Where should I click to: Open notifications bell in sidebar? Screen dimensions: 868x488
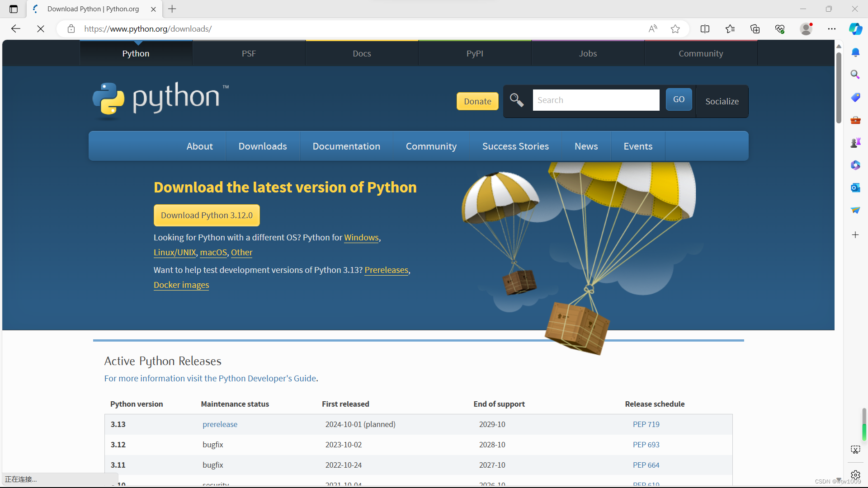click(855, 52)
